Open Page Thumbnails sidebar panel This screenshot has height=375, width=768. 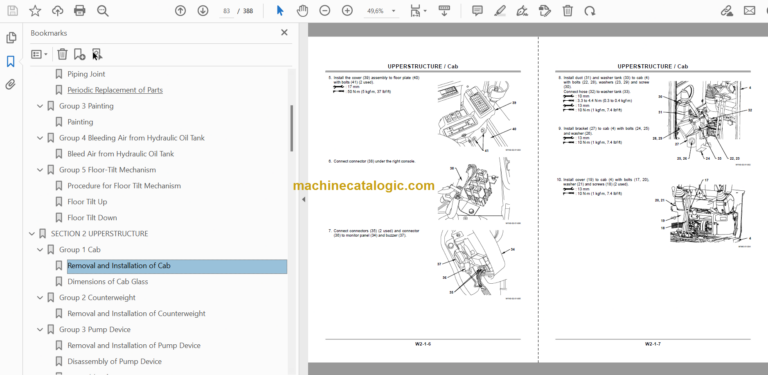[x=11, y=37]
